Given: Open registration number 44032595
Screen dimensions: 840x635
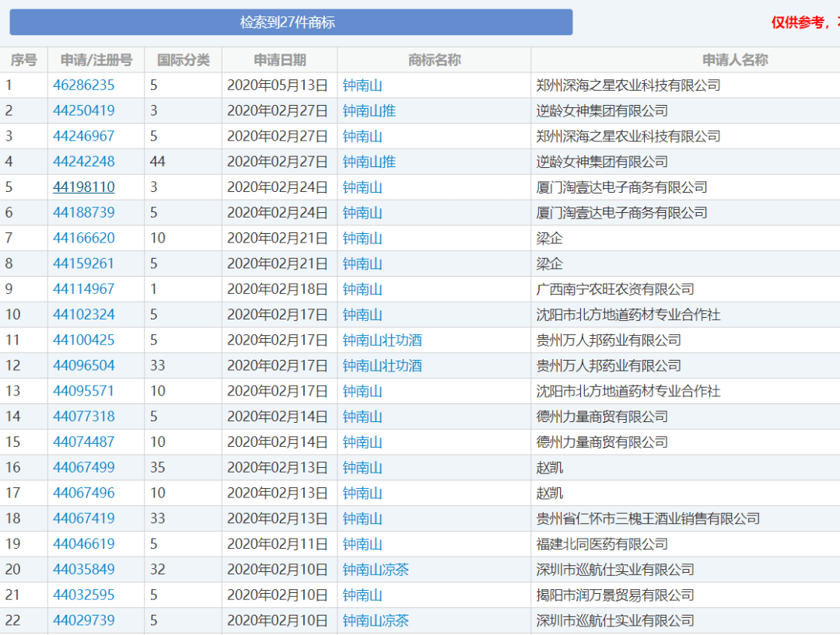Looking at the screenshot, I should [x=83, y=595].
